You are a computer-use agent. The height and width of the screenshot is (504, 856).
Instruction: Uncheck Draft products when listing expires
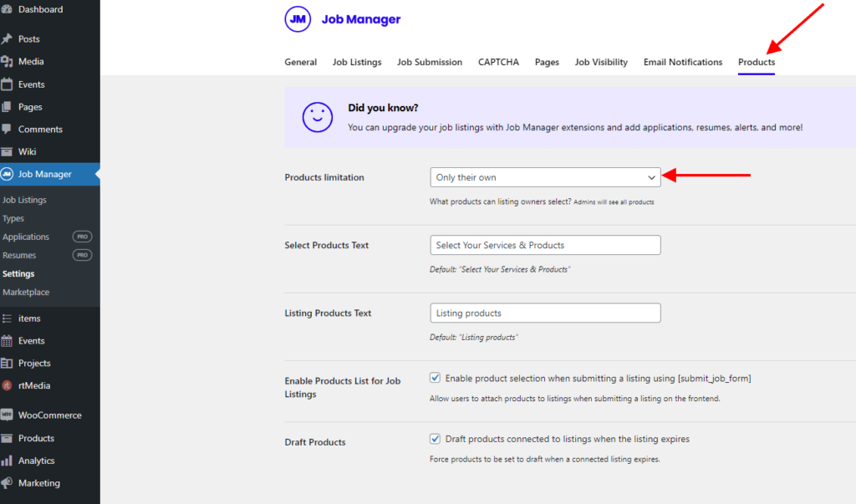click(x=435, y=439)
